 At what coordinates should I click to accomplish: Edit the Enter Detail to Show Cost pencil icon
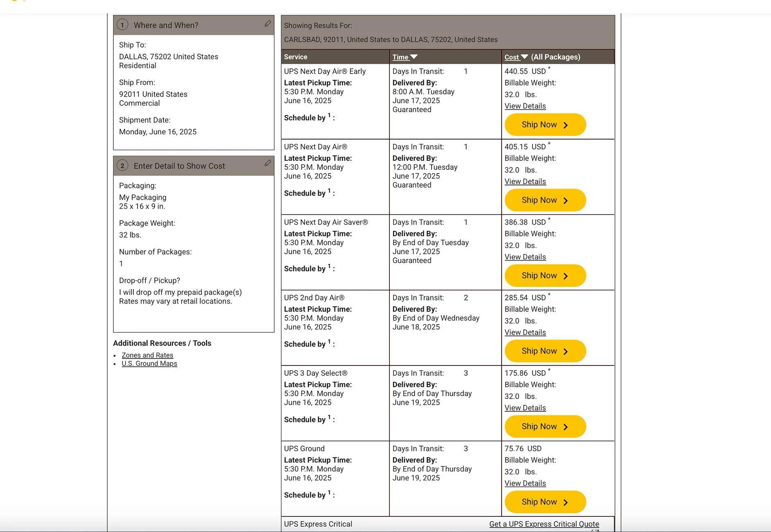(268, 163)
